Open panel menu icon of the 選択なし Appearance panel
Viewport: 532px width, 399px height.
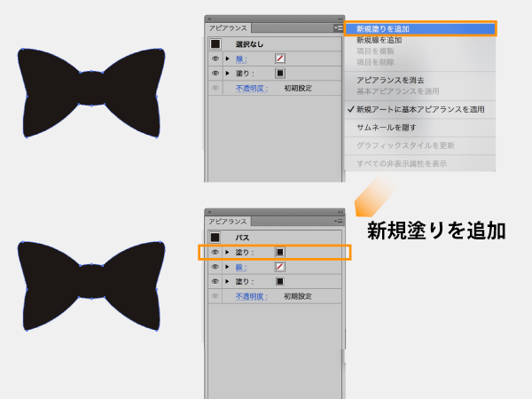[338, 28]
